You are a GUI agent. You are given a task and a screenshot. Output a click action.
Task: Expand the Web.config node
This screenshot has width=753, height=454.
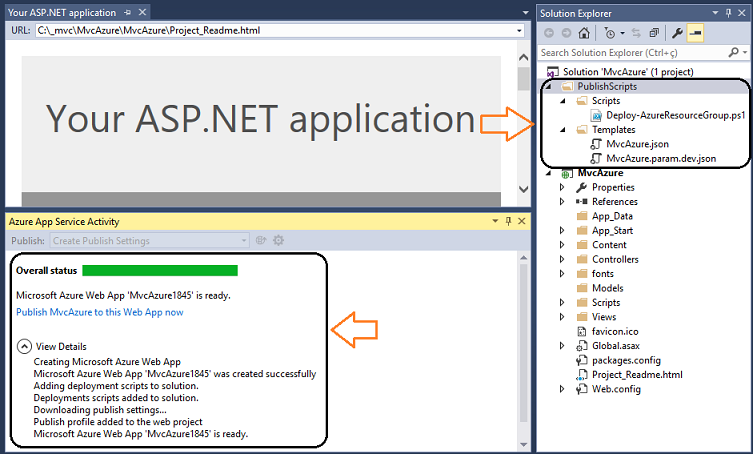pyautogui.click(x=562, y=389)
